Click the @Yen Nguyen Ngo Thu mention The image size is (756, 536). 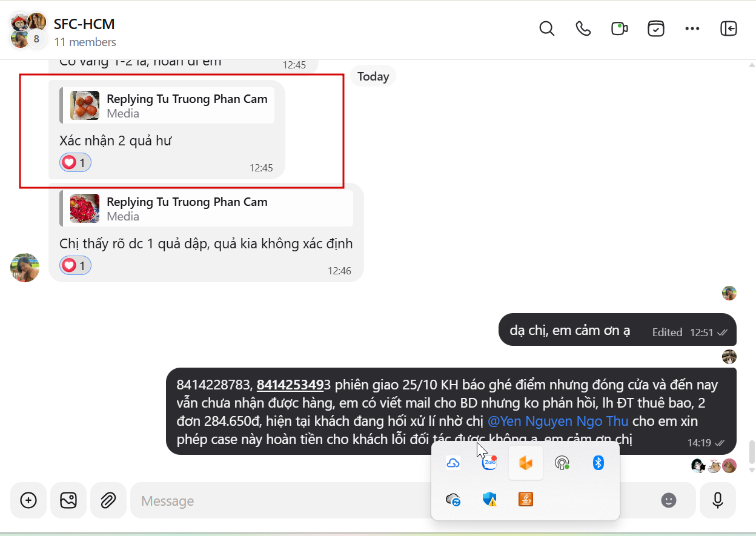point(558,421)
